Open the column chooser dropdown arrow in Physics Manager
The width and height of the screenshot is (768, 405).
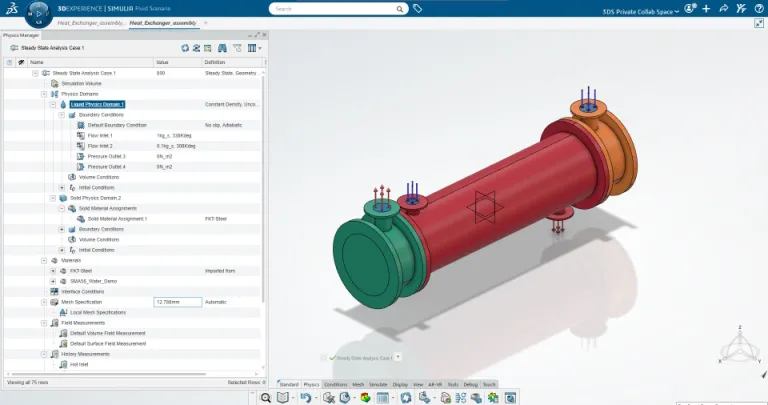point(260,48)
